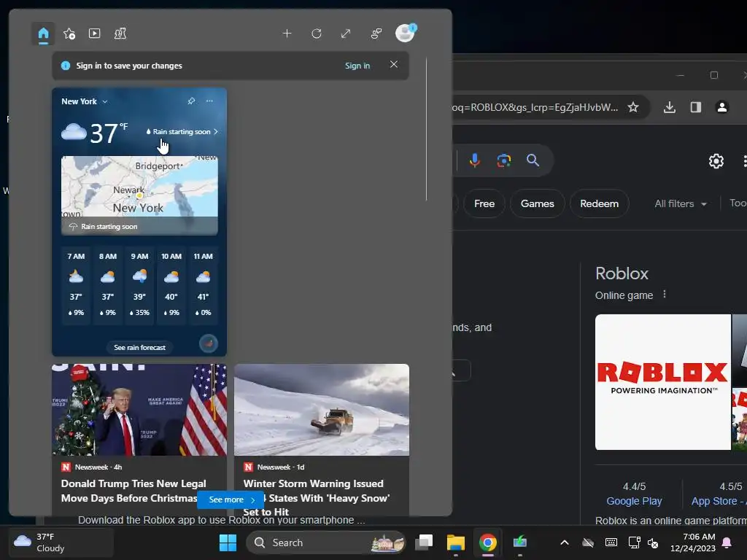Search by image with Google Lens
The height and width of the screenshot is (560, 747).
click(x=503, y=160)
